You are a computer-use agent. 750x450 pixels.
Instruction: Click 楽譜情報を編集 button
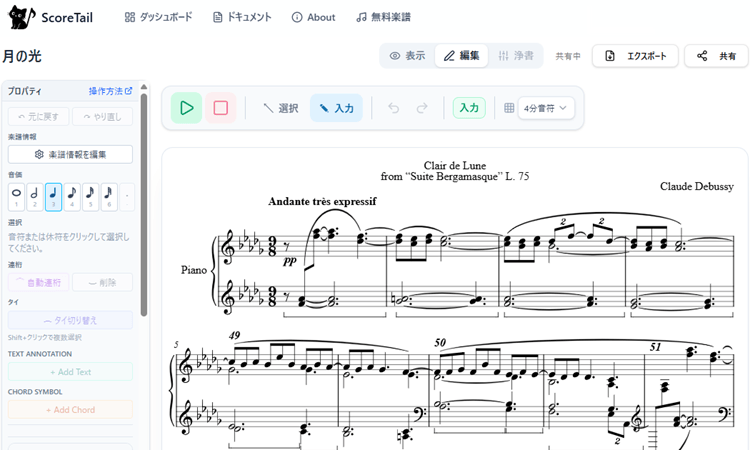coord(70,154)
